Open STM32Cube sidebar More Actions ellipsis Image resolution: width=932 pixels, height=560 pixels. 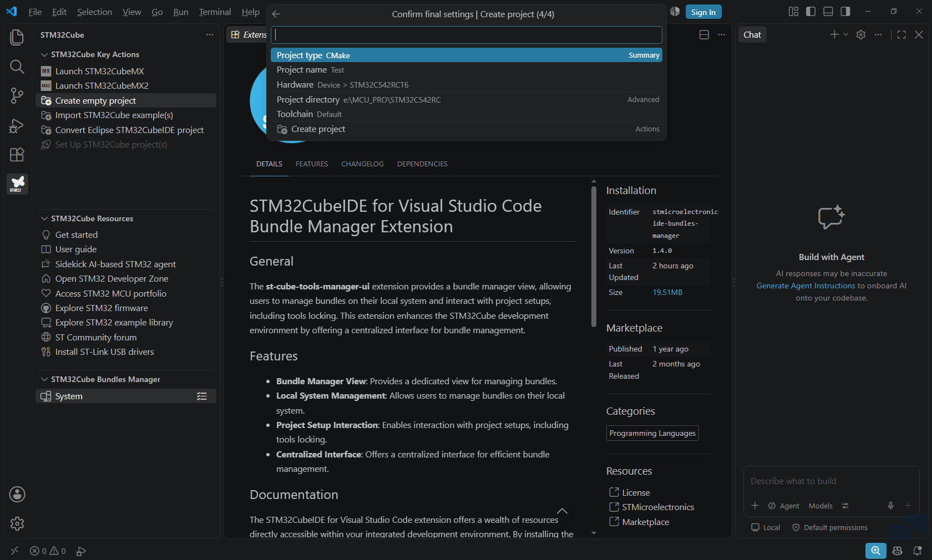(210, 34)
